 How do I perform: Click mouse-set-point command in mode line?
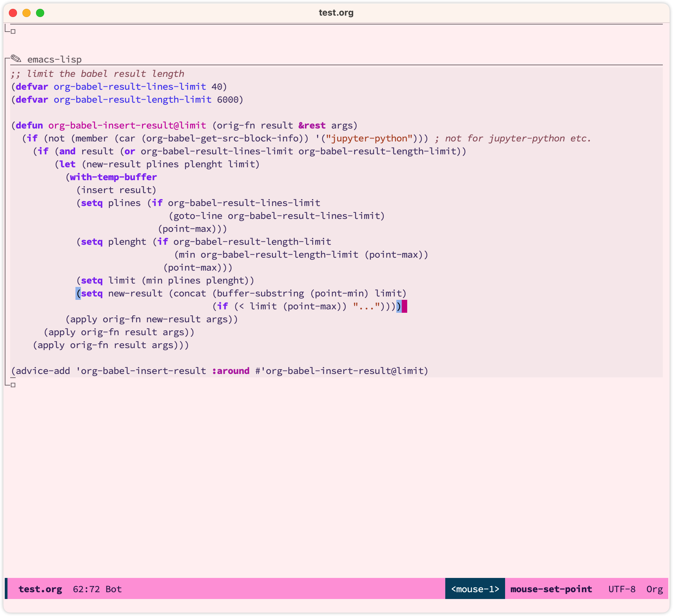551,589
